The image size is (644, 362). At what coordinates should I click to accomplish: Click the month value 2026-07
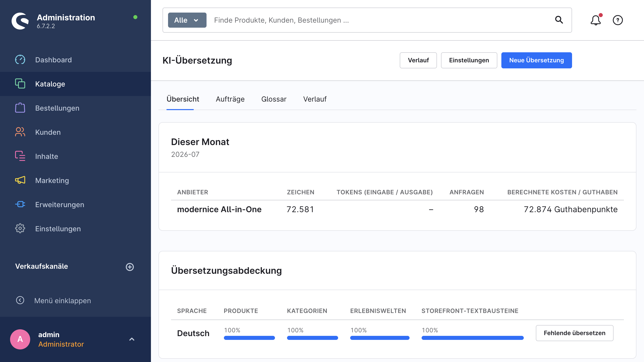click(185, 154)
